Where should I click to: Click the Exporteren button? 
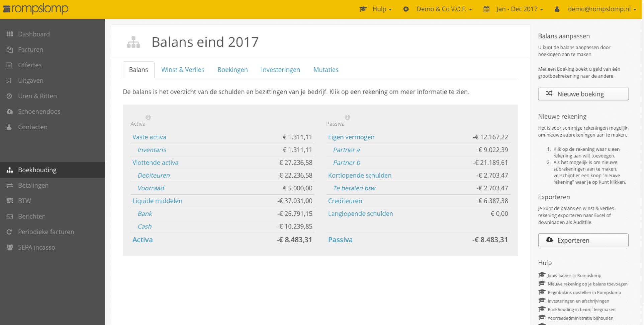pyautogui.click(x=583, y=240)
